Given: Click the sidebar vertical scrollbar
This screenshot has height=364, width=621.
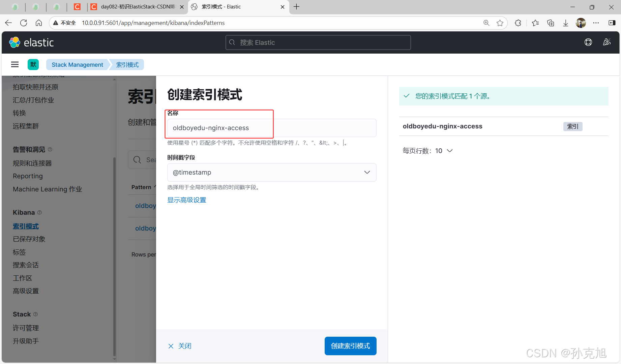Looking at the screenshot, I should tap(115, 256).
